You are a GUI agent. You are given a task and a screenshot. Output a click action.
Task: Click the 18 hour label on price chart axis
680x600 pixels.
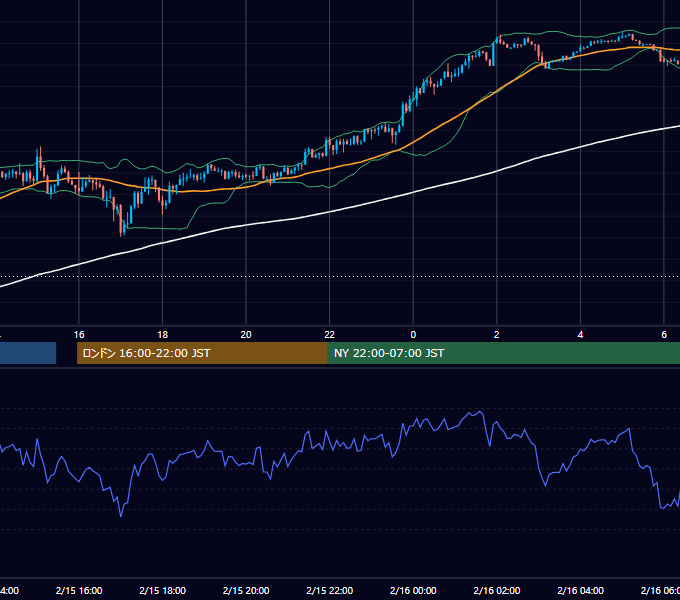(x=163, y=335)
